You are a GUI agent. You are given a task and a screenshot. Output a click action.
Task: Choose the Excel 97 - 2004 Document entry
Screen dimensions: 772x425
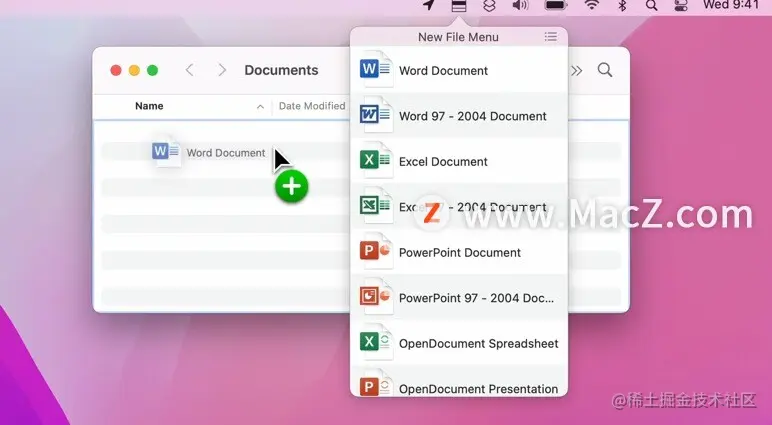(x=458, y=206)
